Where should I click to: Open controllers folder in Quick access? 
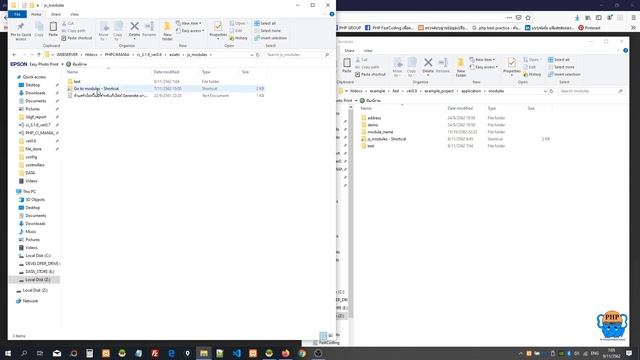tap(35, 165)
